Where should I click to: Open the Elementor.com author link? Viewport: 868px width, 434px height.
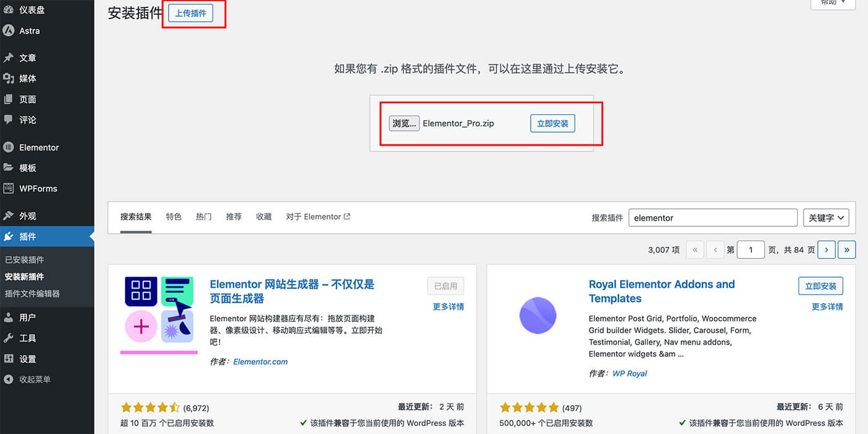click(260, 361)
